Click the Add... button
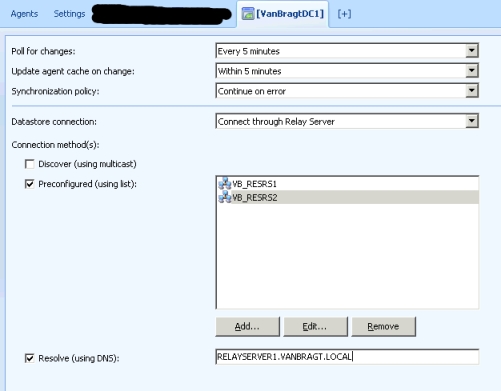Image resolution: width=501 pixels, height=391 pixels. coord(247,326)
